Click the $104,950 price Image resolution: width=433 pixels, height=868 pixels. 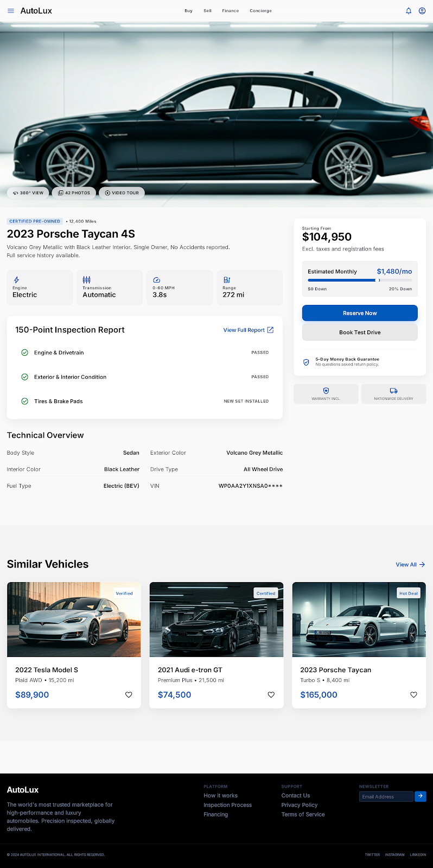pyautogui.click(x=327, y=237)
